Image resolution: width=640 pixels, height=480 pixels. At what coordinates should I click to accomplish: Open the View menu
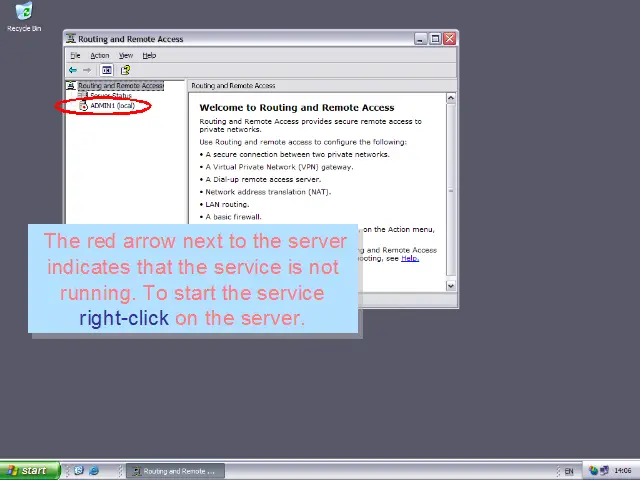(126, 56)
